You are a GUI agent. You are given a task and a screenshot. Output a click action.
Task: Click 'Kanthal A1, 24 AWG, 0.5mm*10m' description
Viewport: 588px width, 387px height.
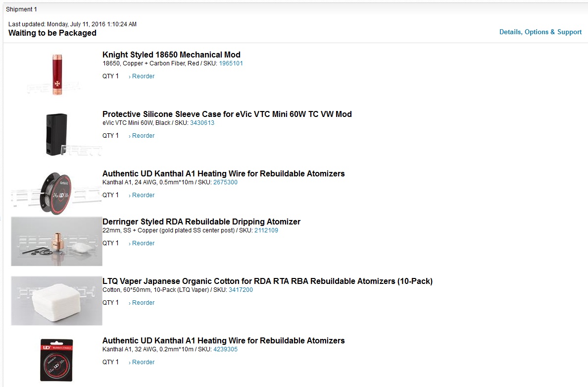click(x=148, y=182)
